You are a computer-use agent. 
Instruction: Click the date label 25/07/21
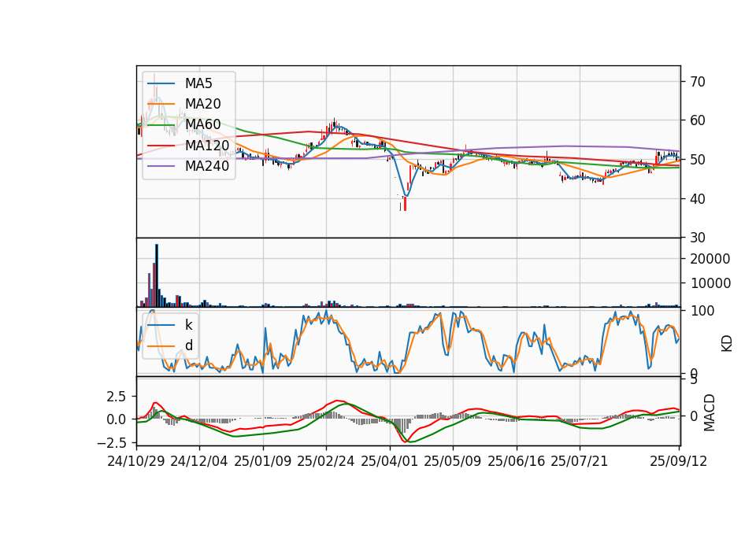coord(580,461)
